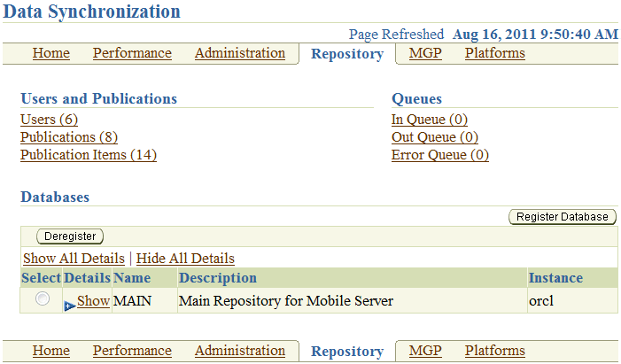Open Publication Items (14)
Viewport: 621px width, 364px height.
pos(89,155)
